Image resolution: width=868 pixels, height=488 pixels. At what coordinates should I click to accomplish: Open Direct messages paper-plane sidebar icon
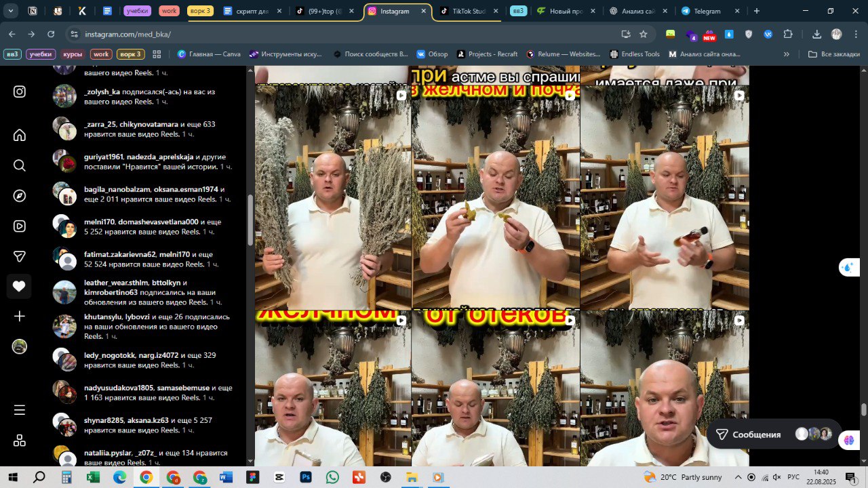[x=20, y=256]
